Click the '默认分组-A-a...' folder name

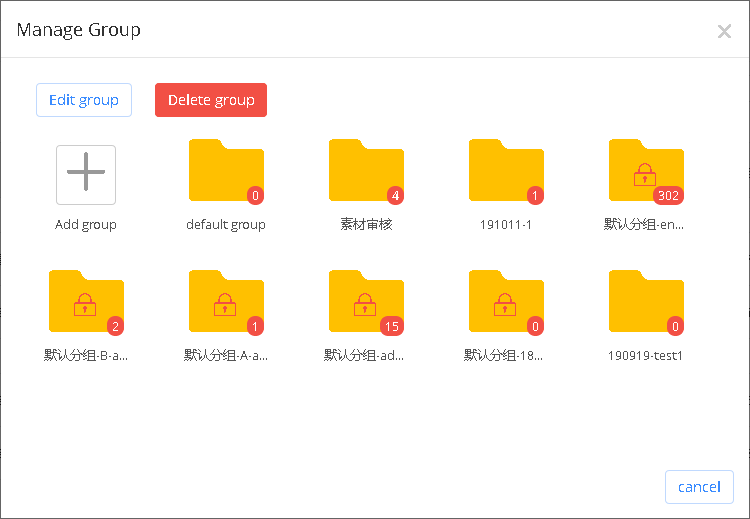pos(226,355)
